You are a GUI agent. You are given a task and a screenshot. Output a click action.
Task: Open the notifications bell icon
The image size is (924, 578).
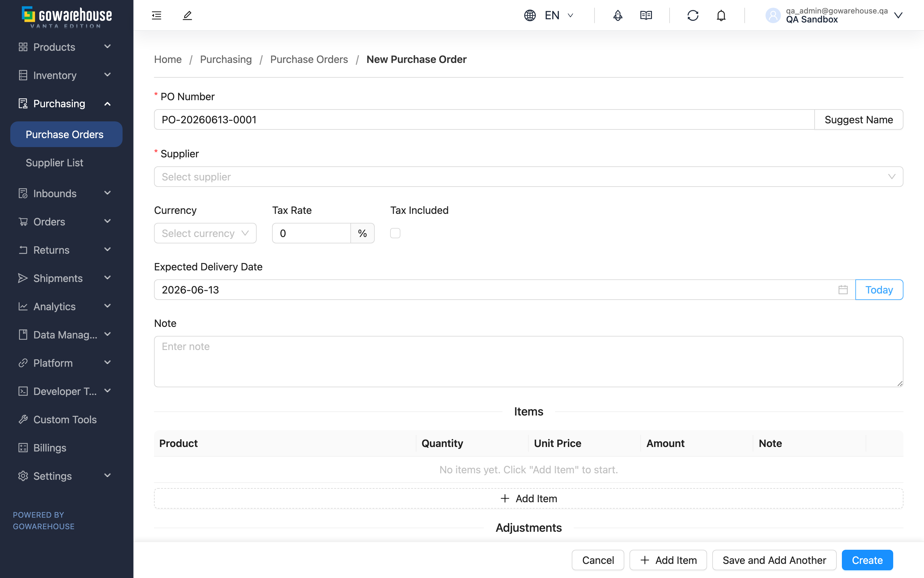tap(721, 15)
